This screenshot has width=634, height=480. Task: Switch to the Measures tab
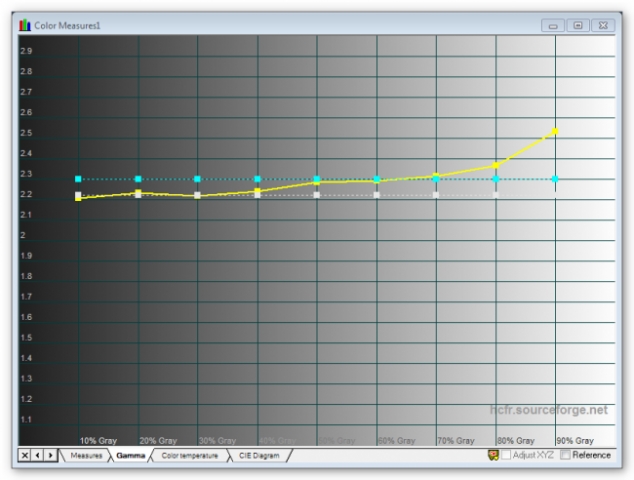pos(87,456)
